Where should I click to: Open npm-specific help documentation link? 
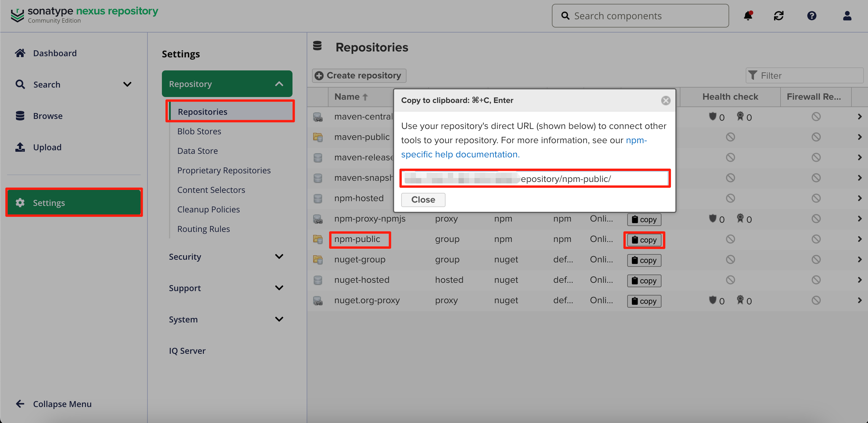[x=460, y=154]
